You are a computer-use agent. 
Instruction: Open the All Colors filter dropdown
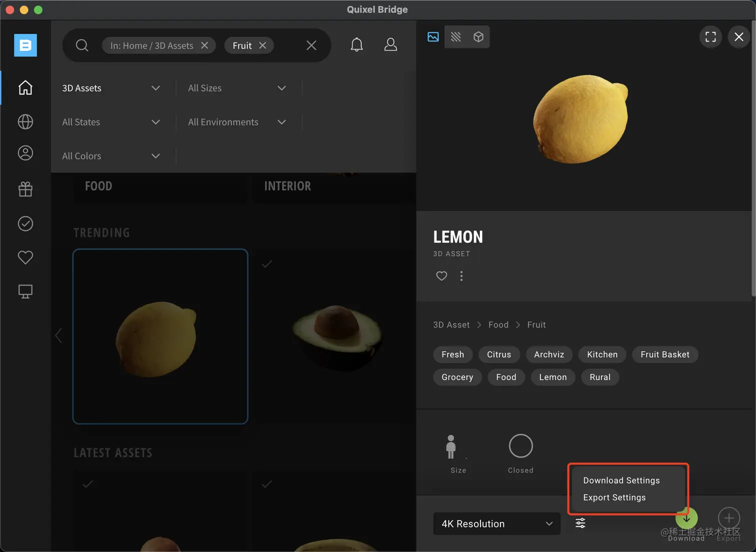tap(111, 156)
